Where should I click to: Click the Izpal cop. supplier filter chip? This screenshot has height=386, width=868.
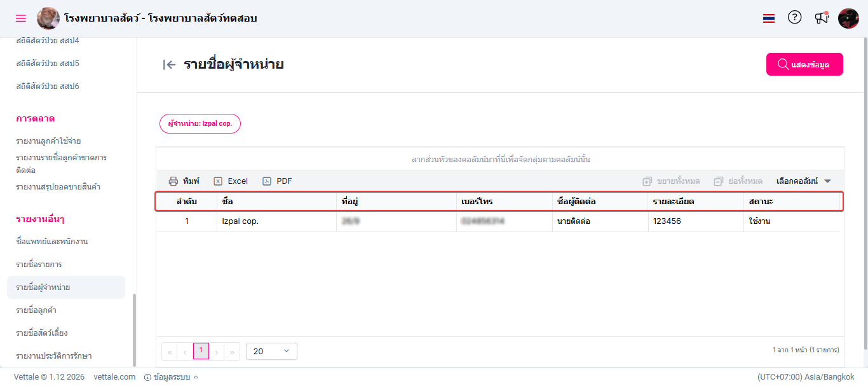[x=200, y=123]
